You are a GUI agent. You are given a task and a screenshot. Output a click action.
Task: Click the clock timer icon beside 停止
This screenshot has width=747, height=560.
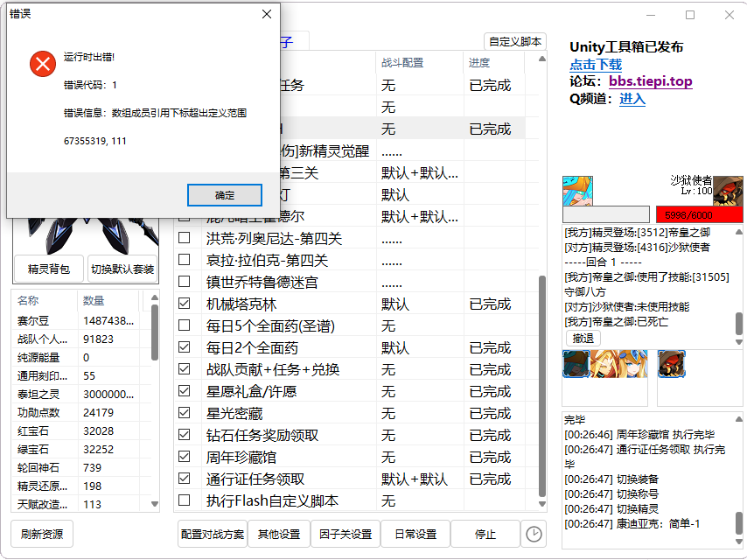[534, 534]
